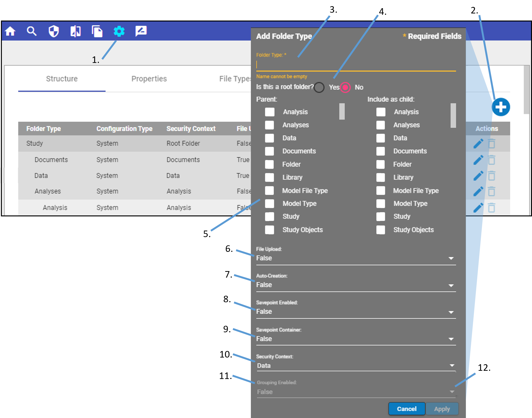This screenshot has width=532, height=418.
Task: Expand the File Upload dropdown
Action: tap(356, 258)
